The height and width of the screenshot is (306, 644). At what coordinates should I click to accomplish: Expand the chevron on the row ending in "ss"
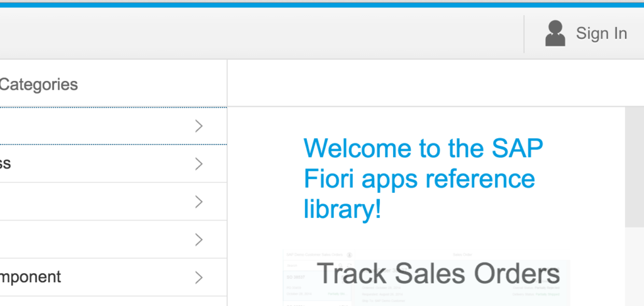[199, 164]
